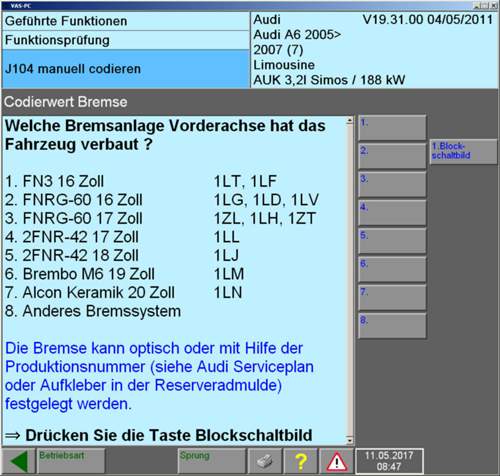
Task: Click the code '1LM'
Action: [x=229, y=274]
